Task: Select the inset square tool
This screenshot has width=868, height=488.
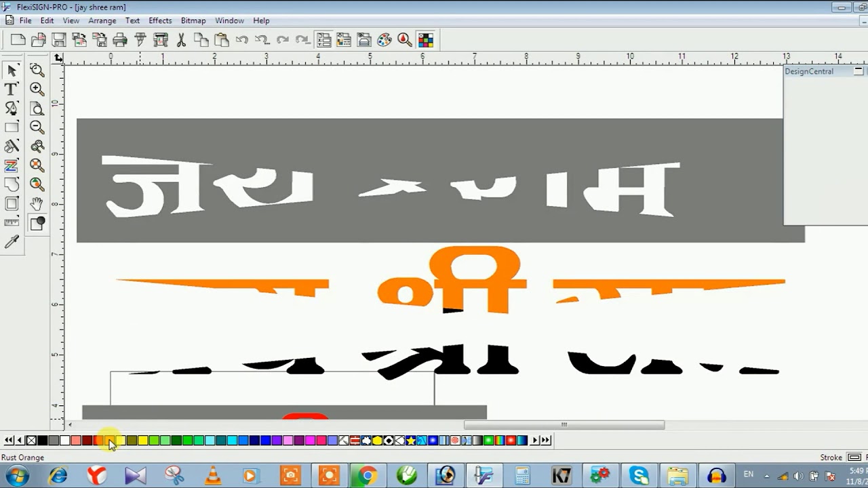Action: click(12, 203)
